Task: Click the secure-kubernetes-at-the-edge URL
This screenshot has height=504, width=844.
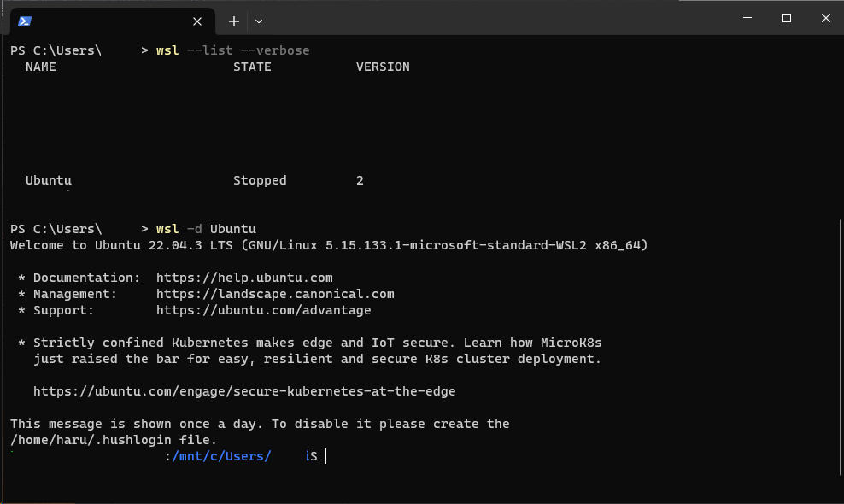Action: 244,391
